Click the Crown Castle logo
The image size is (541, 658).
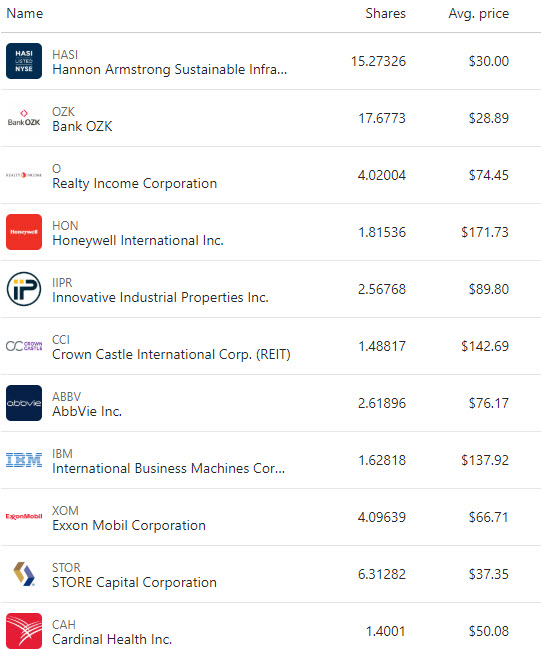(x=24, y=346)
